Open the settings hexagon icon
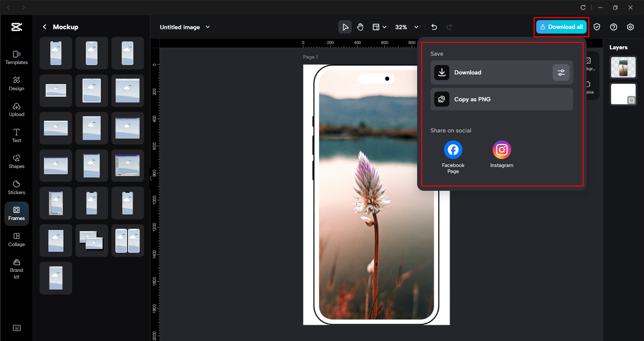The height and width of the screenshot is (341, 644). pos(630,27)
